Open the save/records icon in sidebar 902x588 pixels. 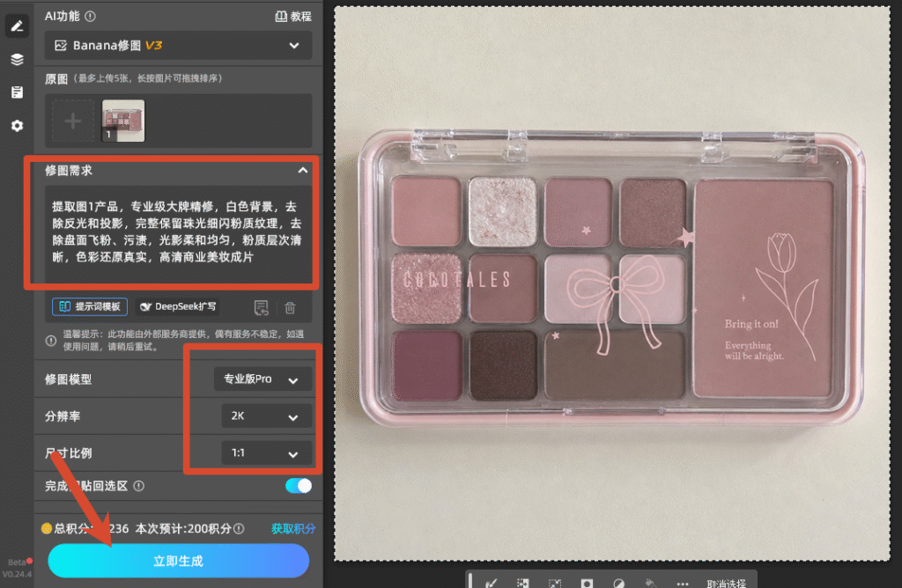coord(17,92)
